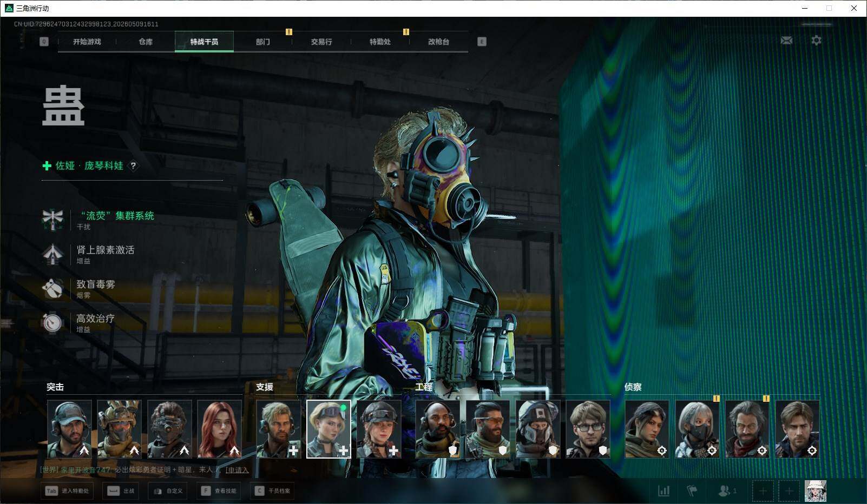Open the mail inbox envelope icon
Viewport: 867px width, 504px height.
pyautogui.click(x=786, y=41)
